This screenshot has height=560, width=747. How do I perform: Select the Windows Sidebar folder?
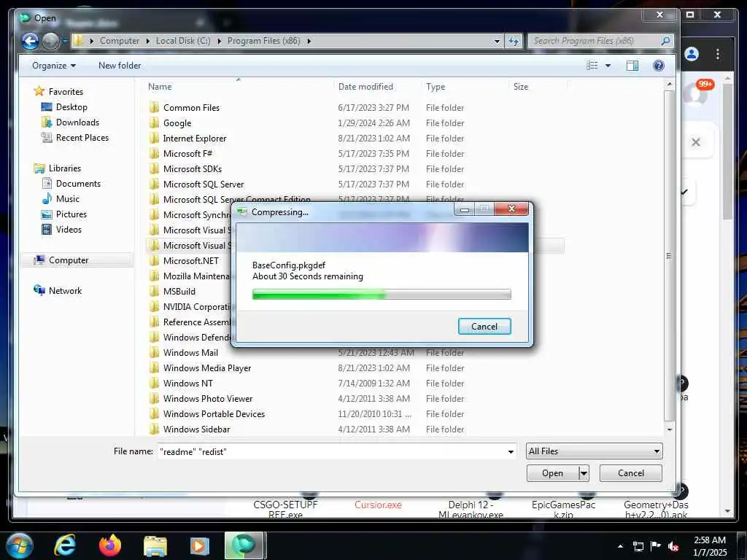(x=196, y=429)
